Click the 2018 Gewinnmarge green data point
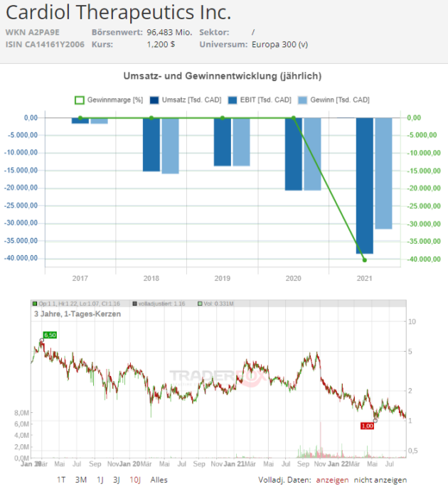The height and width of the screenshot is (494, 448). click(x=151, y=118)
